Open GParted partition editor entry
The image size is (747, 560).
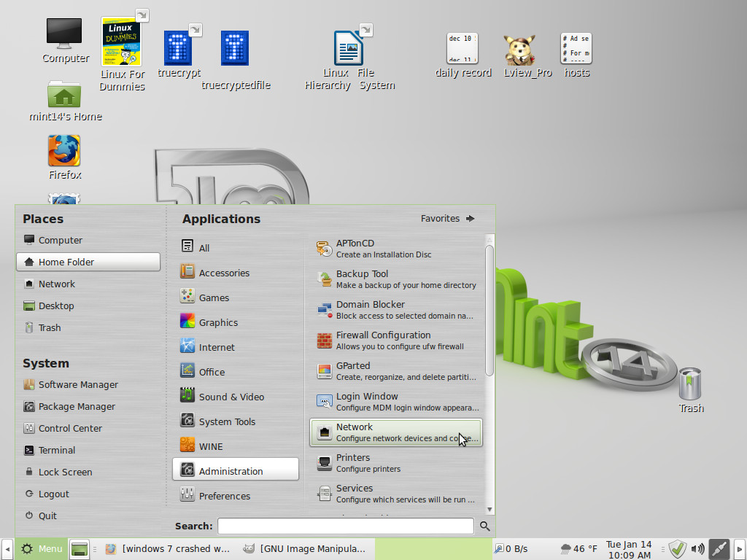(x=396, y=371)
